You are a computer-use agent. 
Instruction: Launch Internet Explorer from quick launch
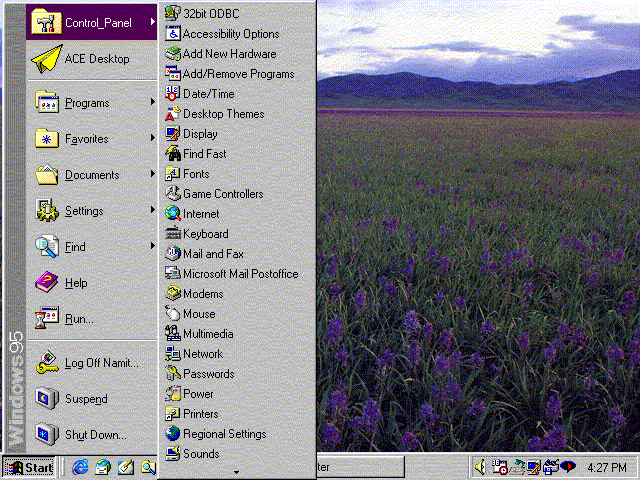[x=80, y=467]
